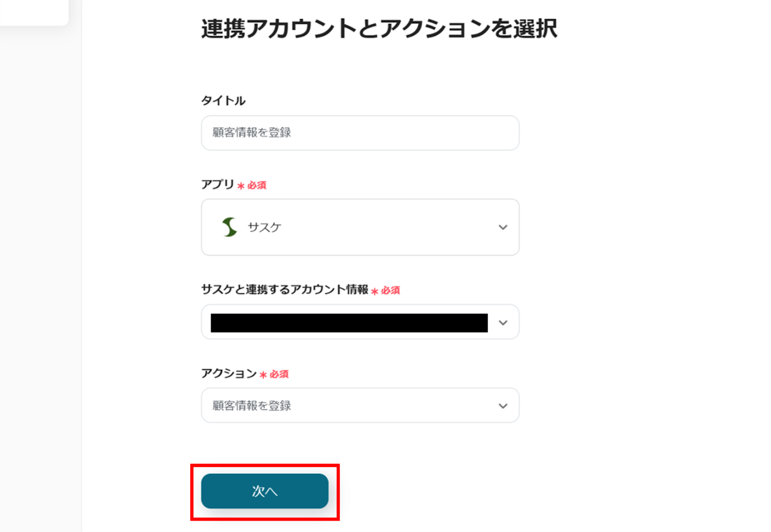The height and width of the screenshot is (532, 771).
Task: Click the 顧客情報を登録 action selection text
Action: tap(252, 406)
